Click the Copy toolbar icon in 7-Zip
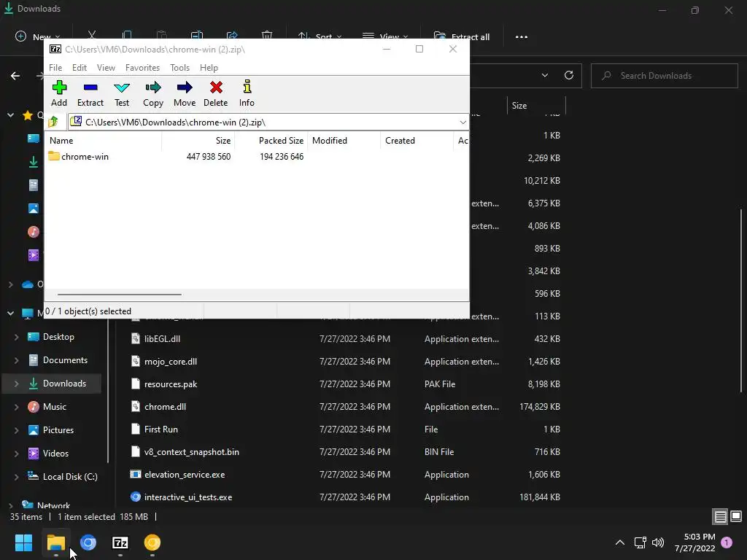The width and height of the screenshot is (747, 560). 153,87
